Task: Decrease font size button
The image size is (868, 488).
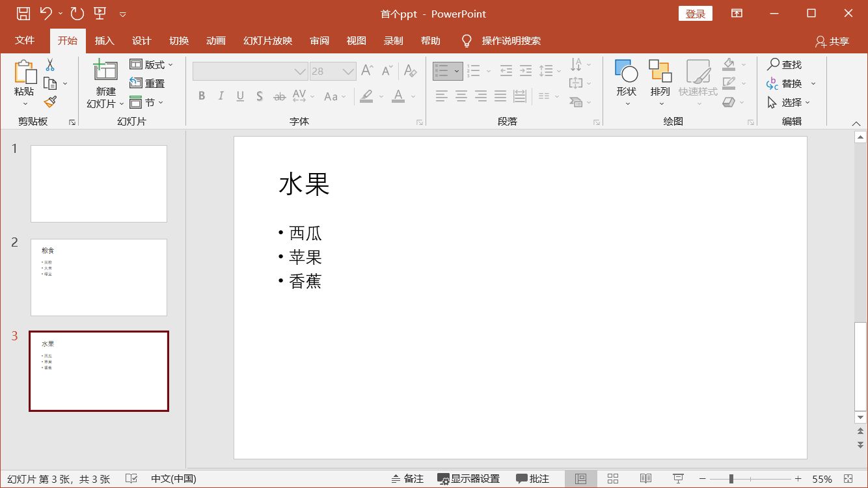Action: [387, 70]
